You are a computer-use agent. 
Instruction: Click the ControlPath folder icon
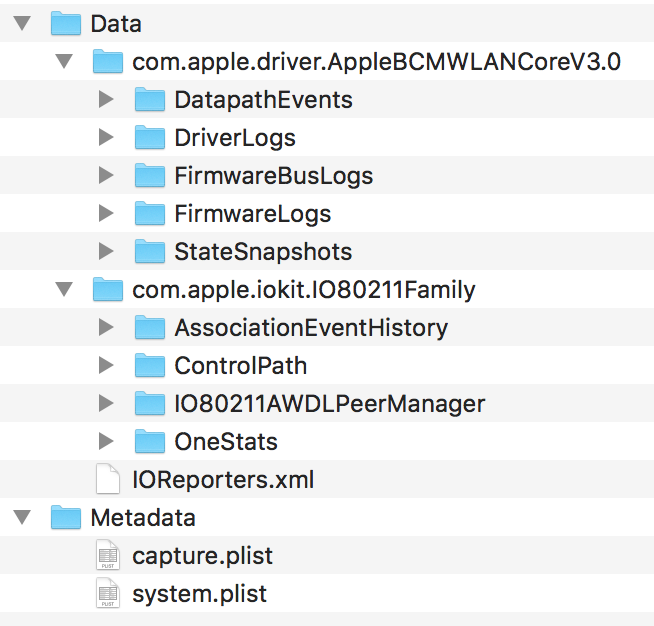tap(148, 366)
